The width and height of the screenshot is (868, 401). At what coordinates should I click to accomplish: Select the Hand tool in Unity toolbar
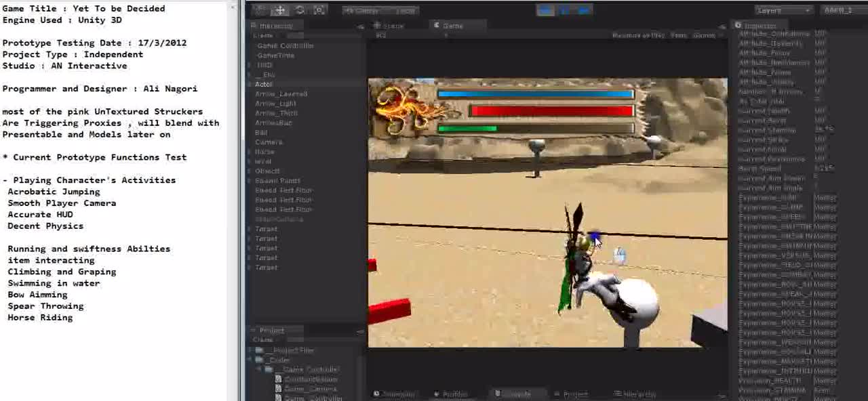coord(260,10)
